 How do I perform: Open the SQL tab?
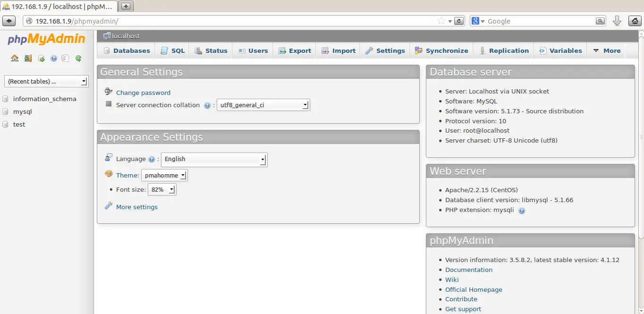click(172, 51)
